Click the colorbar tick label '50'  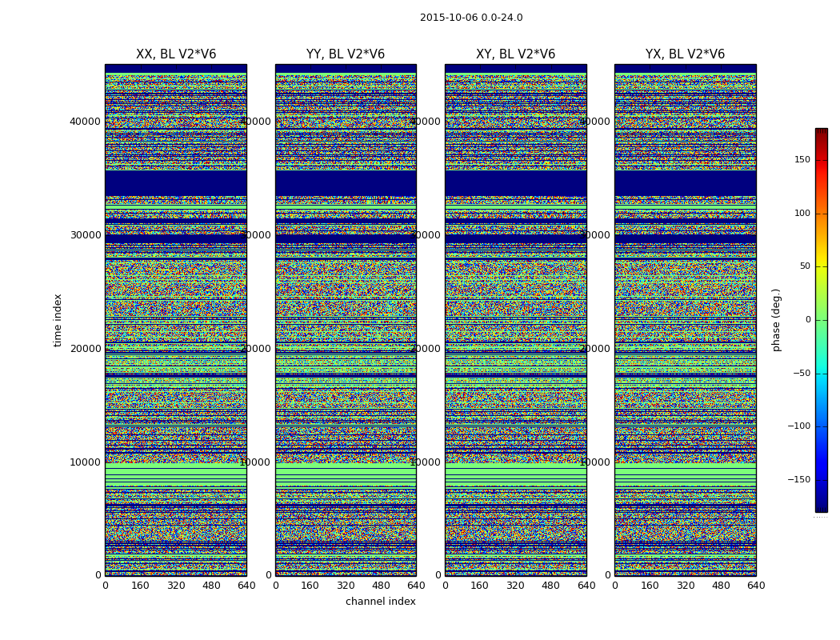pyautogui.click(x=805, y=266)
